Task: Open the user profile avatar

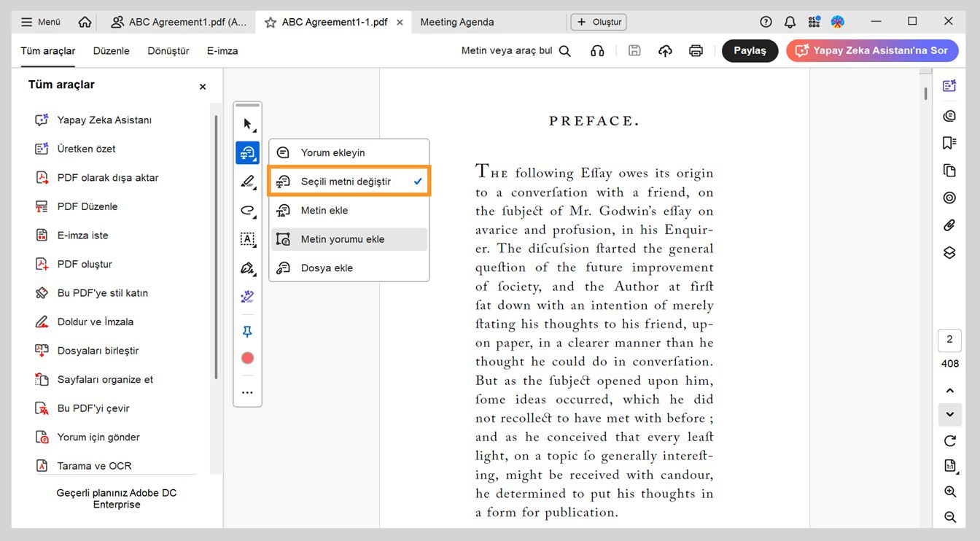Action: 838,22
